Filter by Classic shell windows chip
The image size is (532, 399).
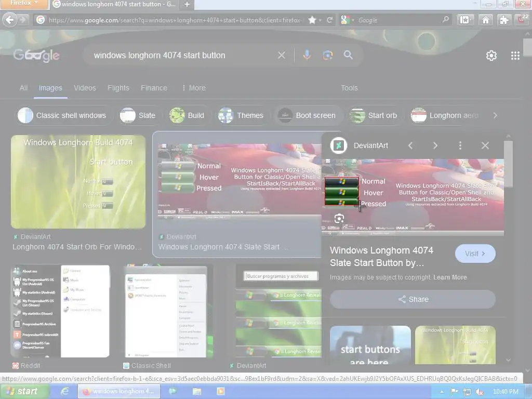(x=64, y=115)
